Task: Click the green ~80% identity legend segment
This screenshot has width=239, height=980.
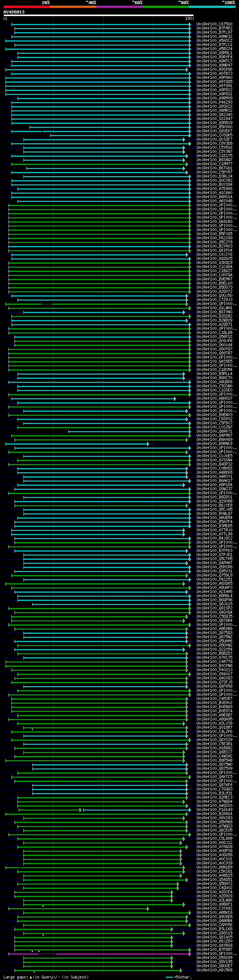Action: (166, 7)
